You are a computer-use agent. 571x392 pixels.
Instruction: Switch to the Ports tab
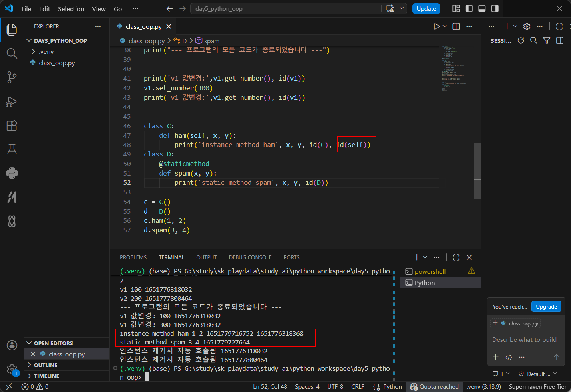click(x=291, y=257)
